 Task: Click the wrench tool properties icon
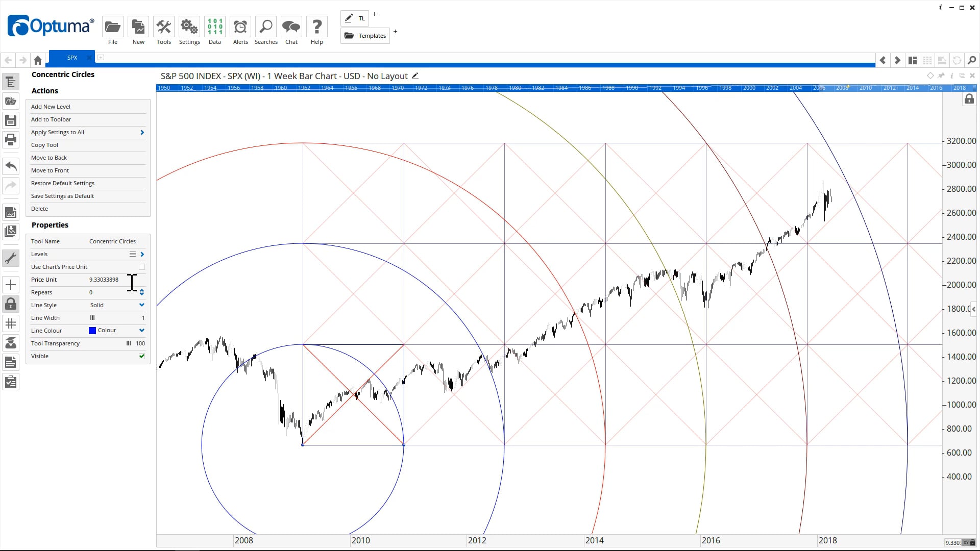[x=11, y=258]
